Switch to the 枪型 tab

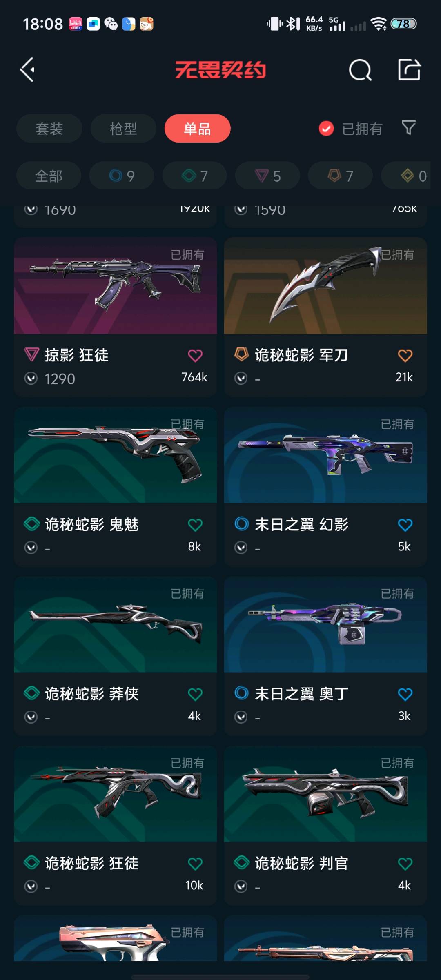[123, 129]
